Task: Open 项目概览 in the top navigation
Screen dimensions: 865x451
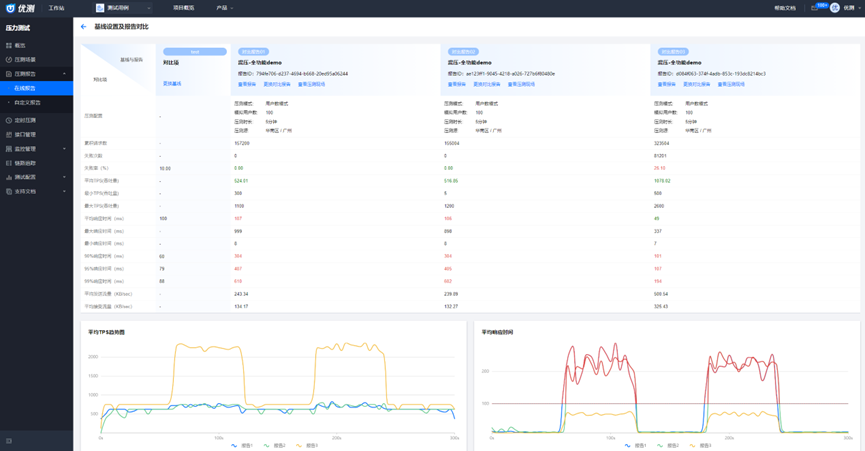Action: pyautogui.click(x=183, y=8)
